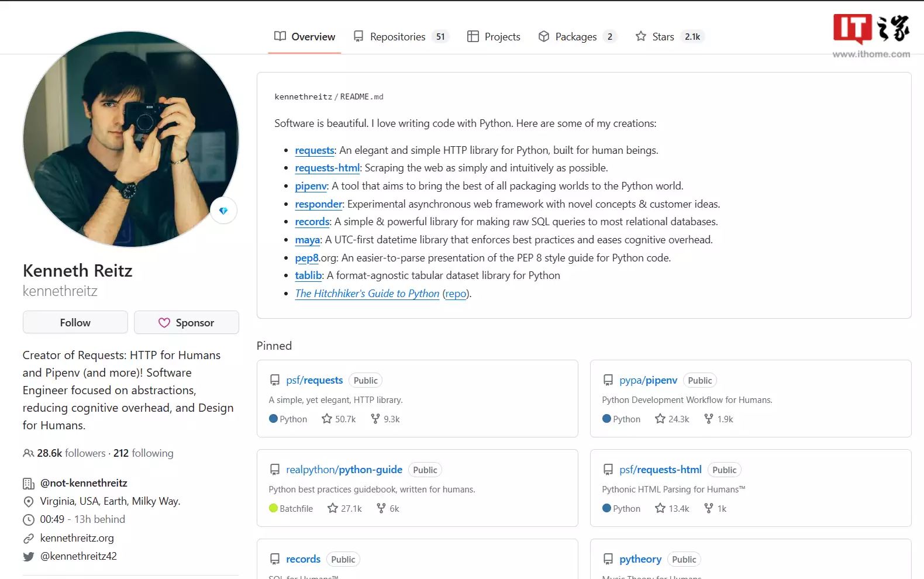Viewport: 924px width, 579px height.
Task: Open the pep8 link in README
Action: [x=307, y=258]
